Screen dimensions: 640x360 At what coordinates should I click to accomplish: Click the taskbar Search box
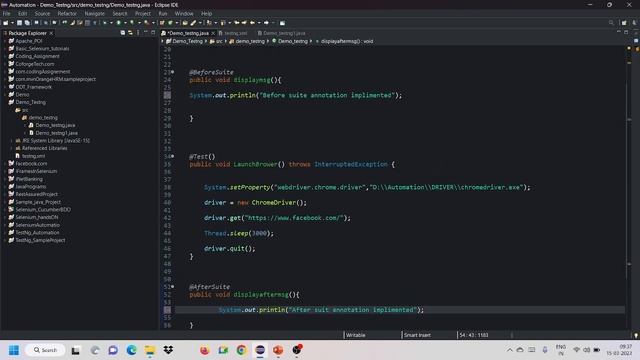click(45, 350)
